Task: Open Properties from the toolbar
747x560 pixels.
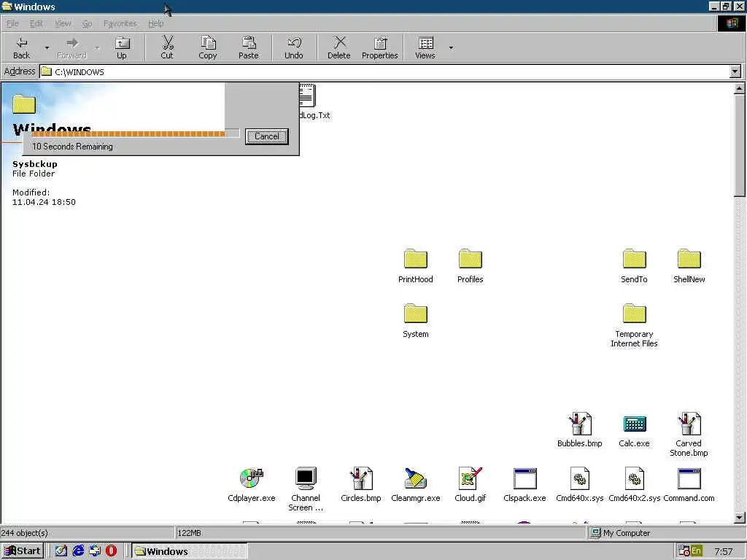Action: tap(379, 47)
